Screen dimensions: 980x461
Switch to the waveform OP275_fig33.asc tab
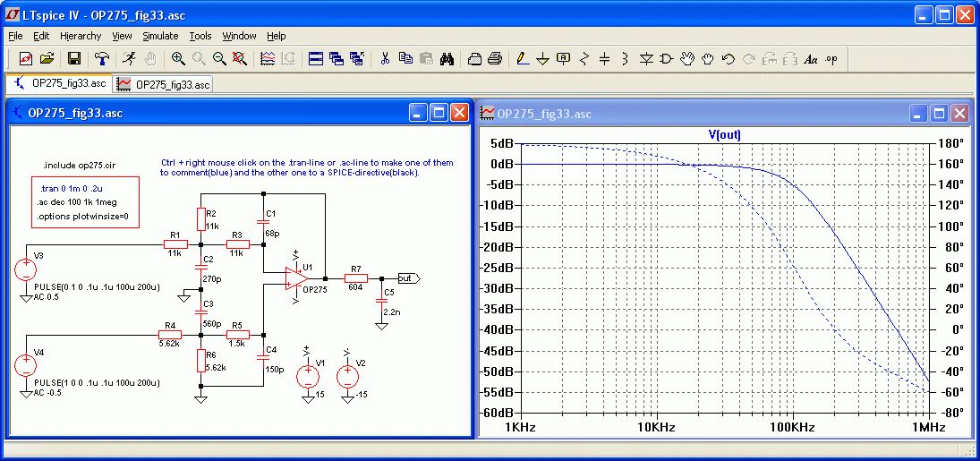[x=163, y=84]
